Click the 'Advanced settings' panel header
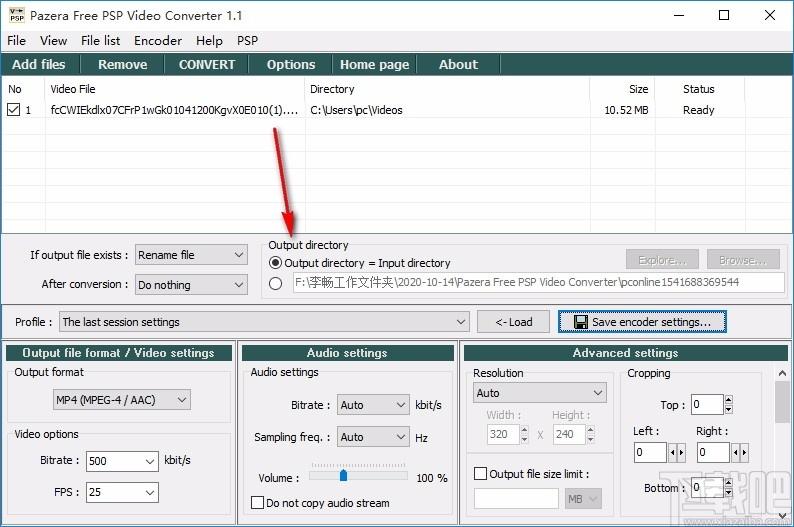794x527 pixels. click(625, 353)
